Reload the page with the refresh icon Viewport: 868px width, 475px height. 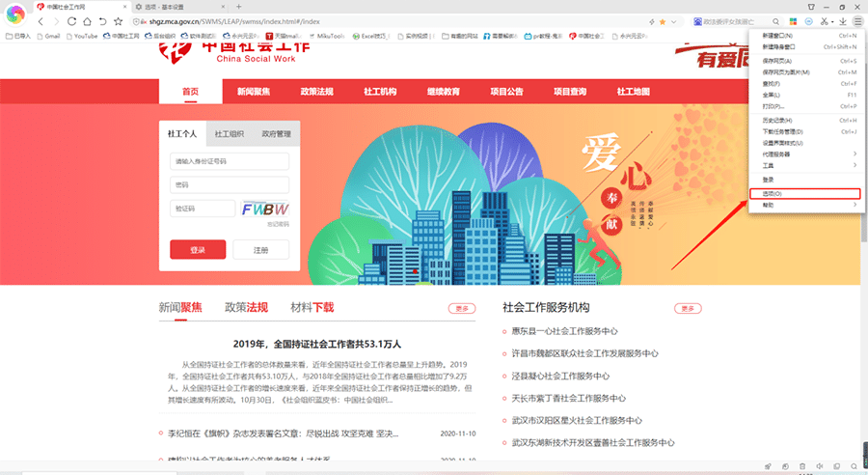point(71,20)
